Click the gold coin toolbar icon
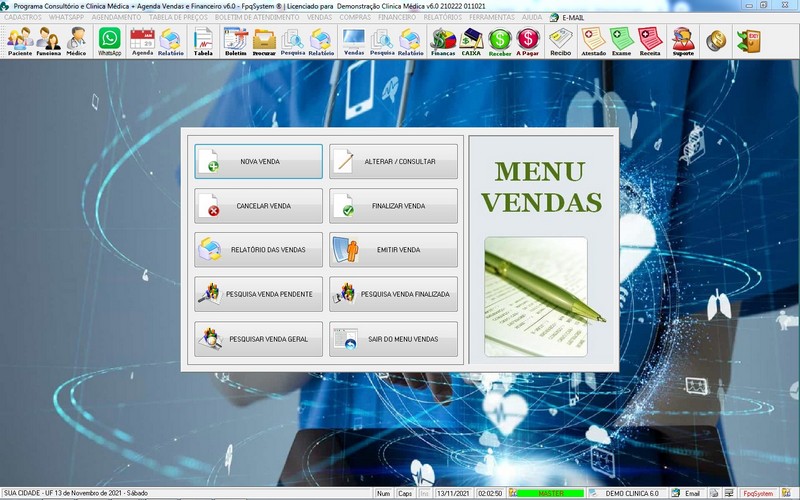Image resolution: width=800 pixels, height=500 pixels. [x=716, y=41]
